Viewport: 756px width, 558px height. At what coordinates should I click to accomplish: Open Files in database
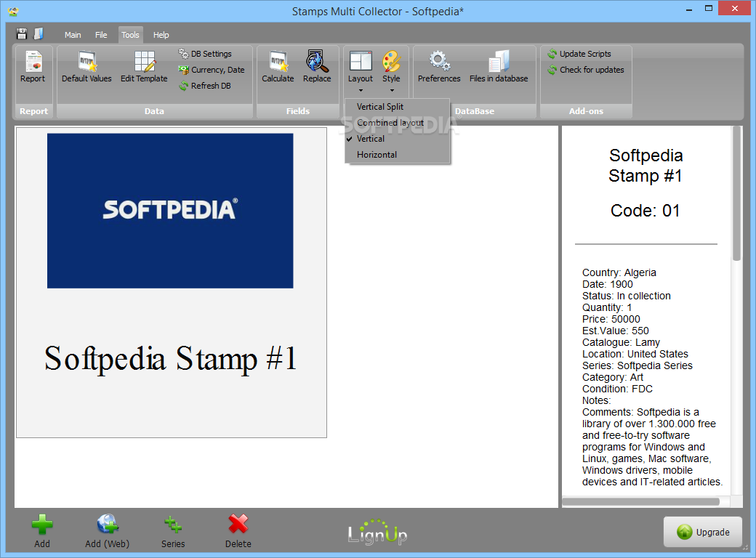499,67
